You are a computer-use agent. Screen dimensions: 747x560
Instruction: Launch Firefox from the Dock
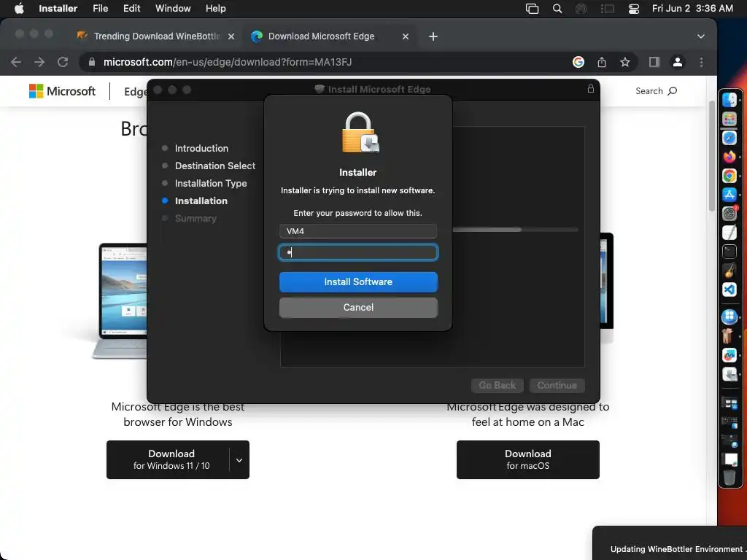[729, 157]
